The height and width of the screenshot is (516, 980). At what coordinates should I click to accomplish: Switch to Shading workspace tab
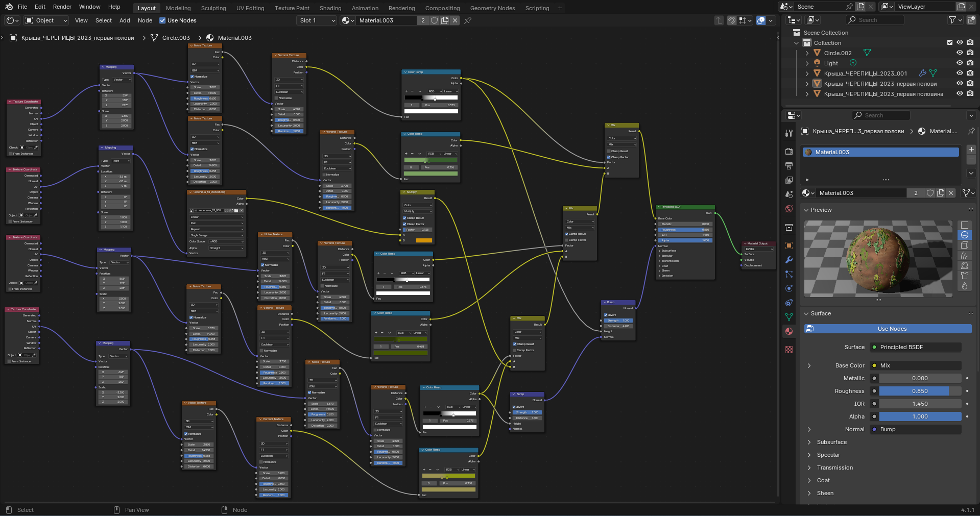pyautogui.click(x=330, y=8)
